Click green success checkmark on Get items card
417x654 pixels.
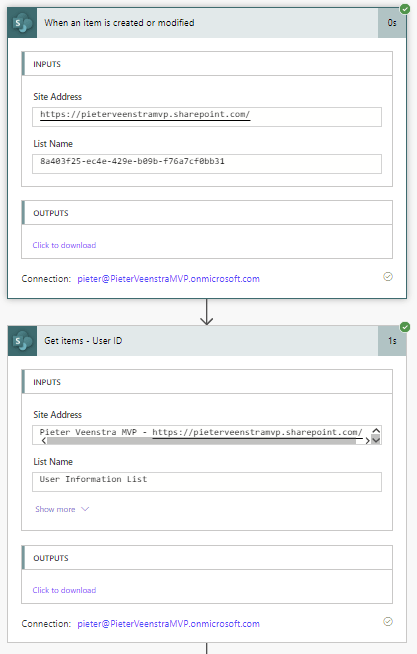coord(405,327)
